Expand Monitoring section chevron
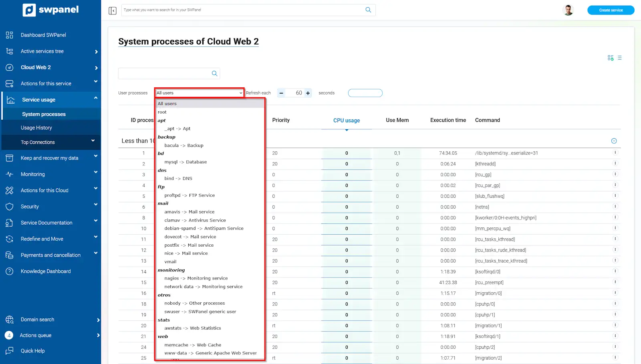Viewport: 641px width, 364px height. [x=96, y=172]
